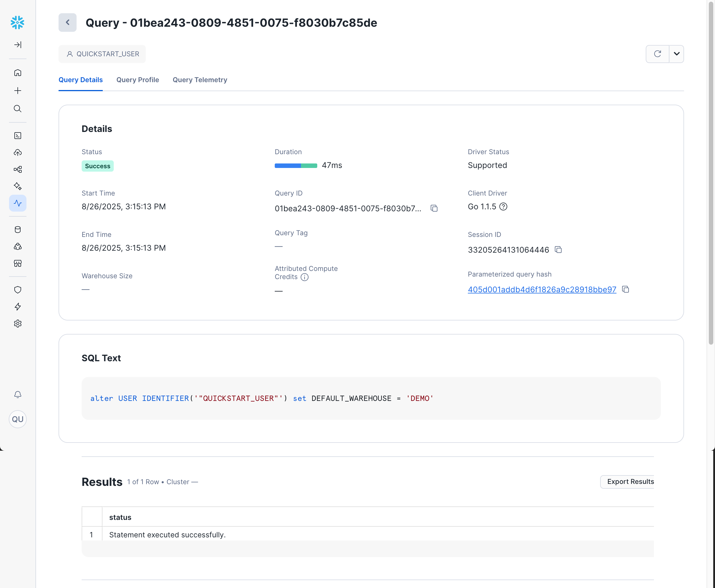Screen dimensions: 715x588
Task: Open Home from the left sidebar
Action: [x=18, y=73]
